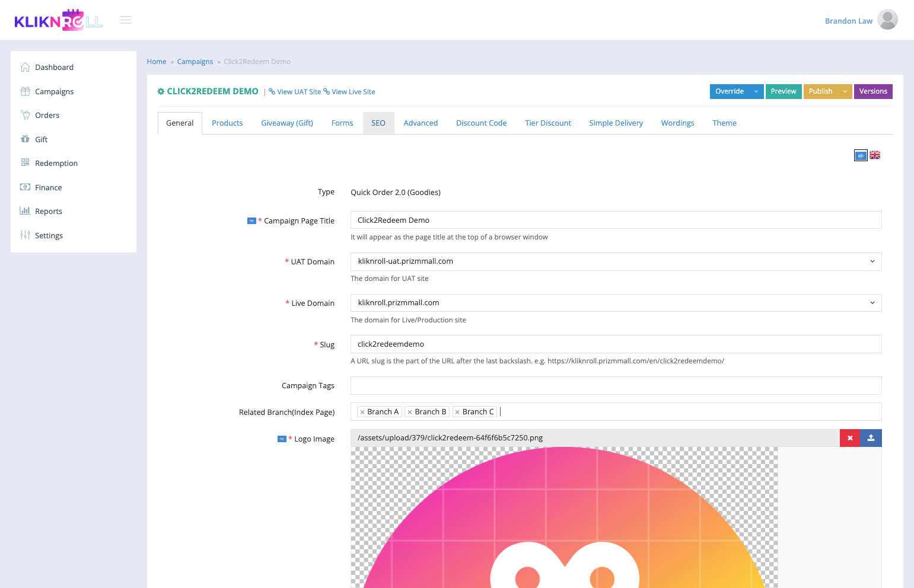Remove the Branch C tag
Image resolution: width=914 pixels, height=588 pixels.
[x=457, y=412]
